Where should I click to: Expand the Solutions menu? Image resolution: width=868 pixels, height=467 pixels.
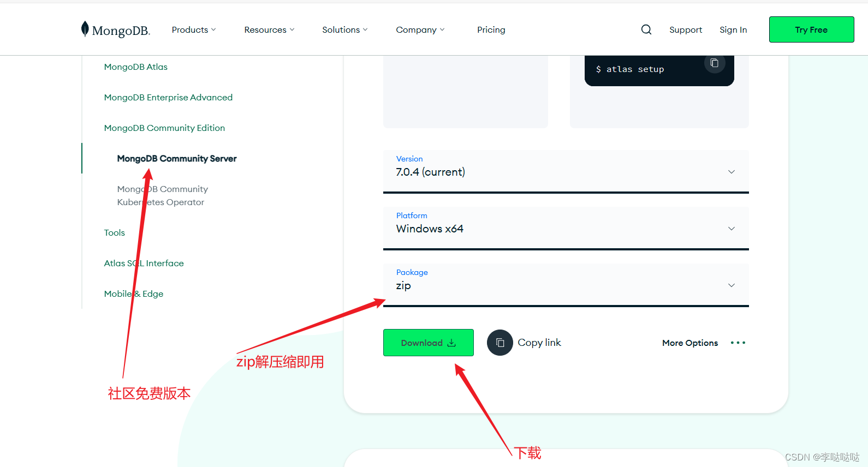(x=345, y=29)
